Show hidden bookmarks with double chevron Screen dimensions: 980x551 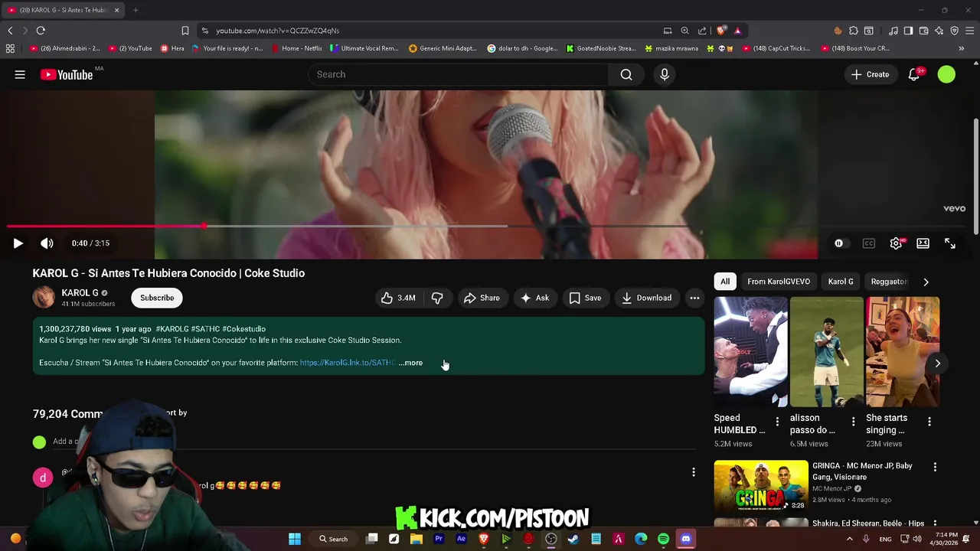(x=962, y=48)
